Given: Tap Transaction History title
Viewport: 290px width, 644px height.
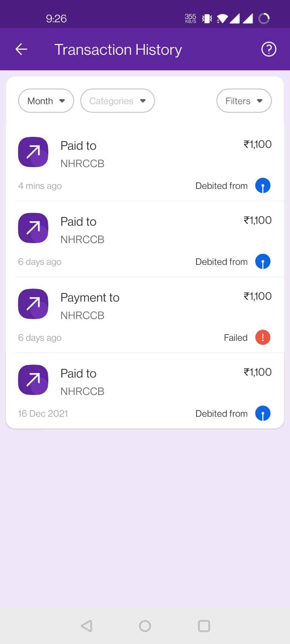Looking at the screenshot, I should 118,50.
